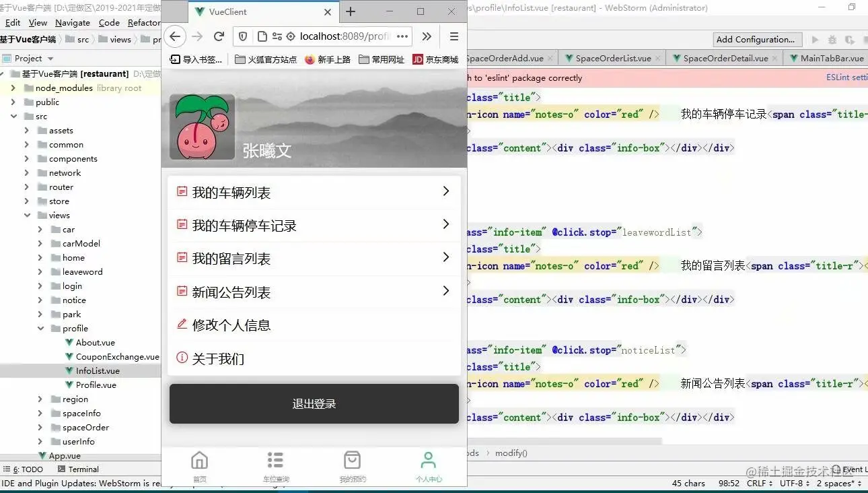Open the Terminal tool window
The height and width of the screenshot is (493, 868).
[78, 469]
